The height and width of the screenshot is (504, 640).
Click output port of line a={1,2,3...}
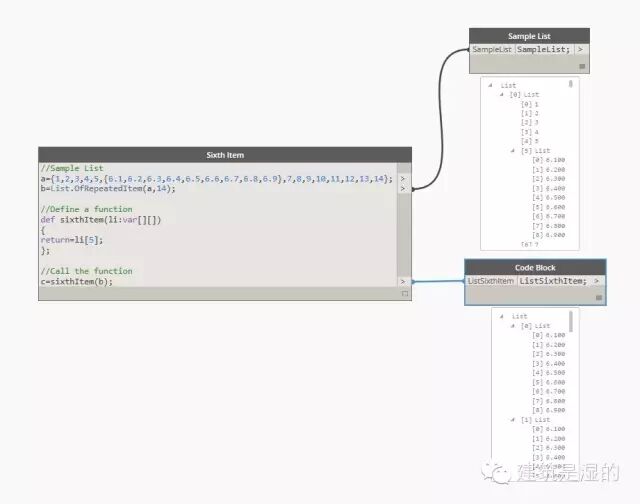[x=403, y=179]
